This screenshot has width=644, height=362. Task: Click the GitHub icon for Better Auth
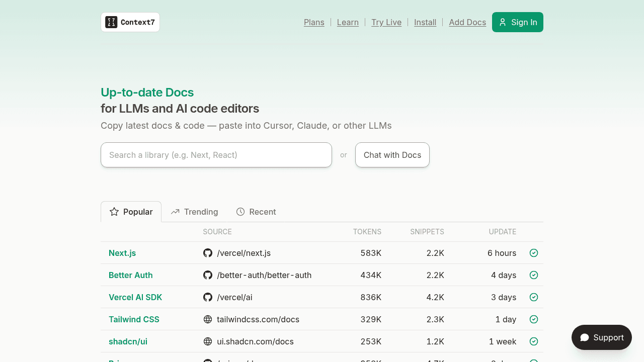tap(208, 275)
